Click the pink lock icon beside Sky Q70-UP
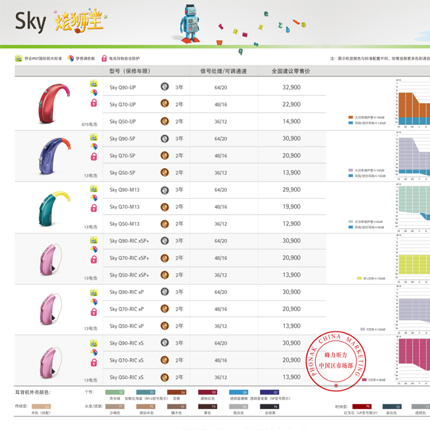 pos(94,103)
